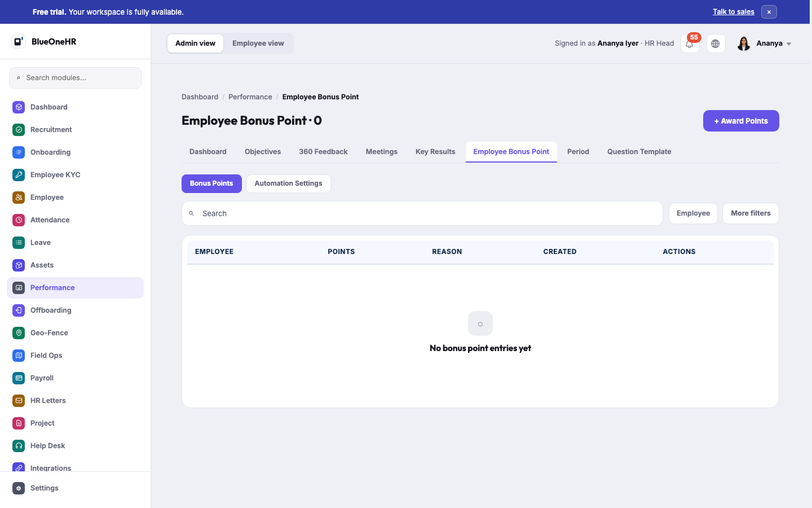Switch to Admin view
This screenshot has width=812, height=508.
[195, 43]
